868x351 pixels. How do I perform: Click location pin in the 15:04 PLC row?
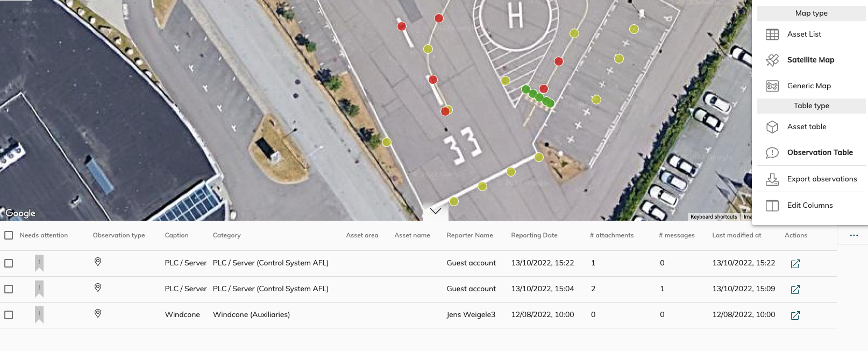point(98,287)
